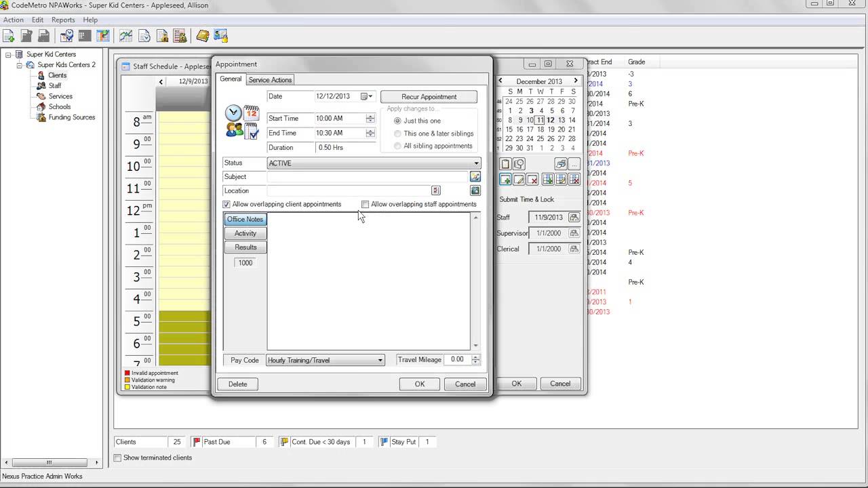868x488 pixels.
Task: Click Delete in the Appointment dialog
Action: (237, 384)
